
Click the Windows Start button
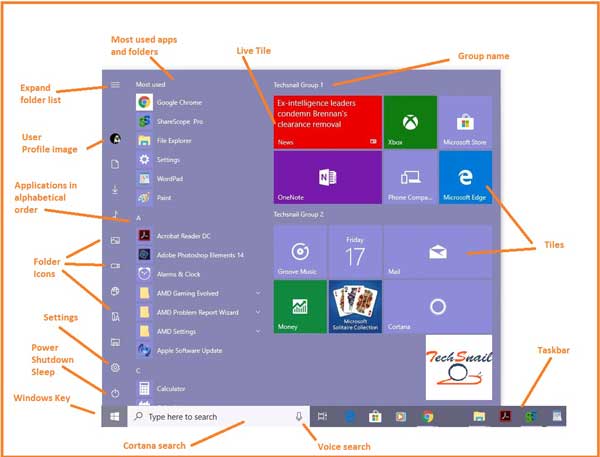click(114, 416)
